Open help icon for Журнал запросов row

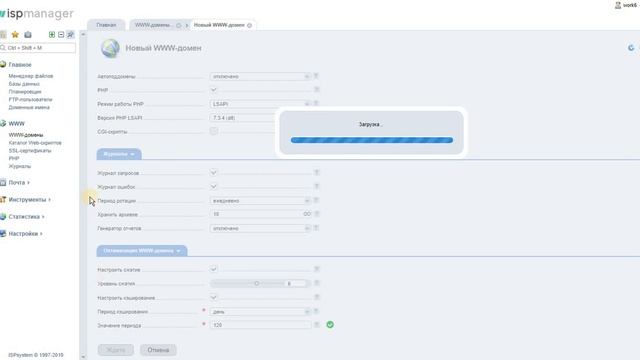click(x=316, y=173)
